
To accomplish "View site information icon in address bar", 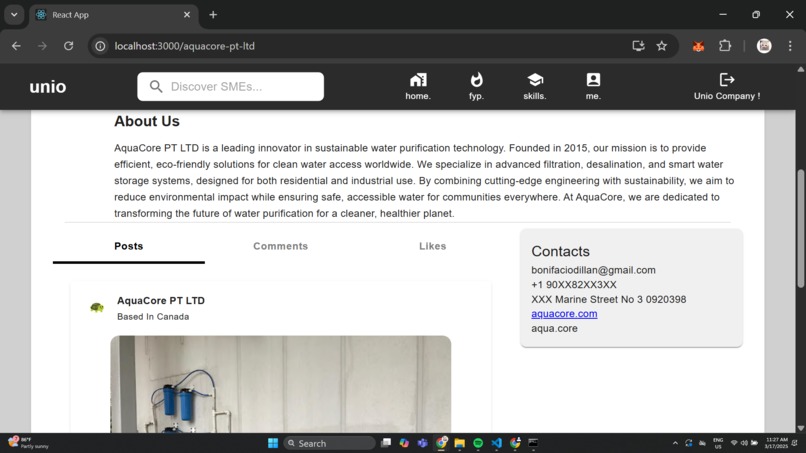I will click(x=100, y=46).
